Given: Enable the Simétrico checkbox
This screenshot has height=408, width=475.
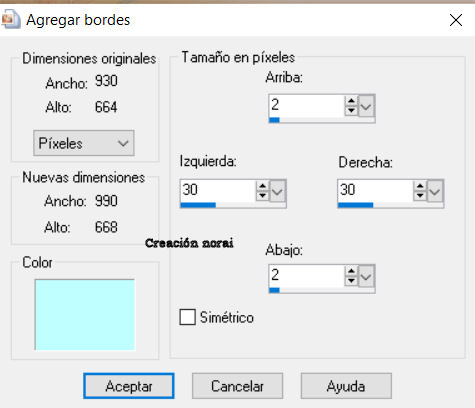Looking at the screenshot, I should coord(187,317).
